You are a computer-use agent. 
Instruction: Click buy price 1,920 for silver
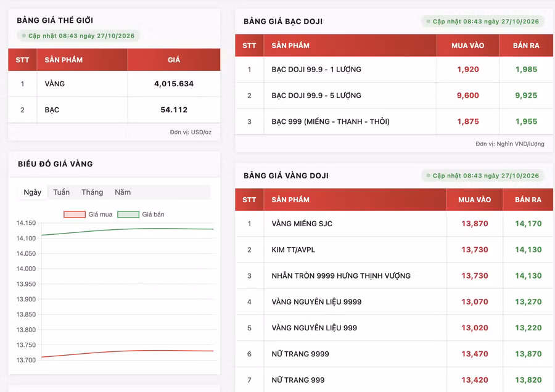[468, 70]
